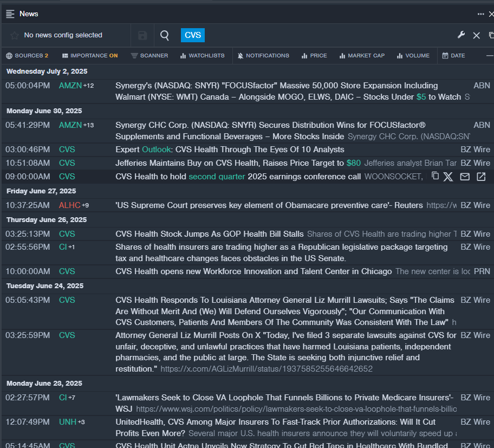This screenshot has width=494, height=448.
Task: Open UnitedHealth, CVS Fast-Track Prior Authorizations story
Action: coord(275,427)
